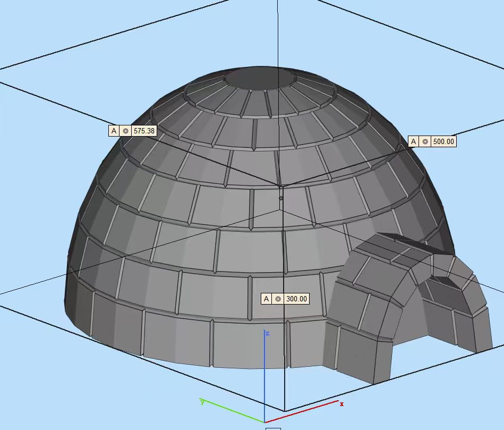Click the blue z axis label
Viewport: 504px width, 430px height.
pyautogui.click(x=268, y=333)
